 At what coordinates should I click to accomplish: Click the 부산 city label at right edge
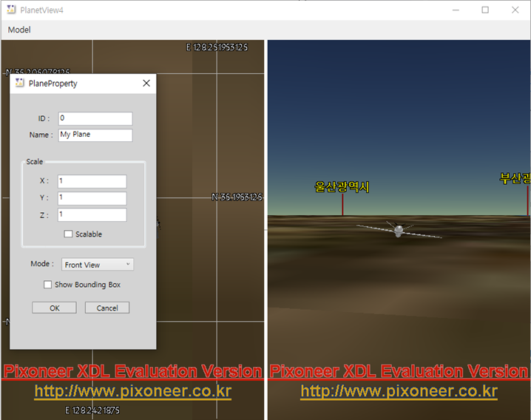pyautogui.click(x=515, y=178)
